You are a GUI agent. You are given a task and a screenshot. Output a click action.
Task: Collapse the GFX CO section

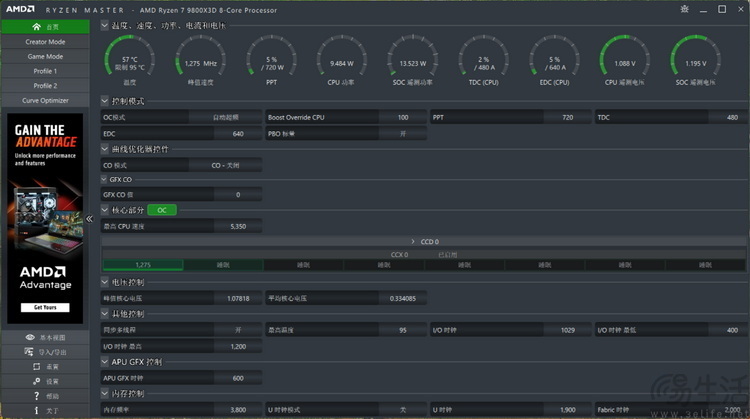(x=104, y=179)
